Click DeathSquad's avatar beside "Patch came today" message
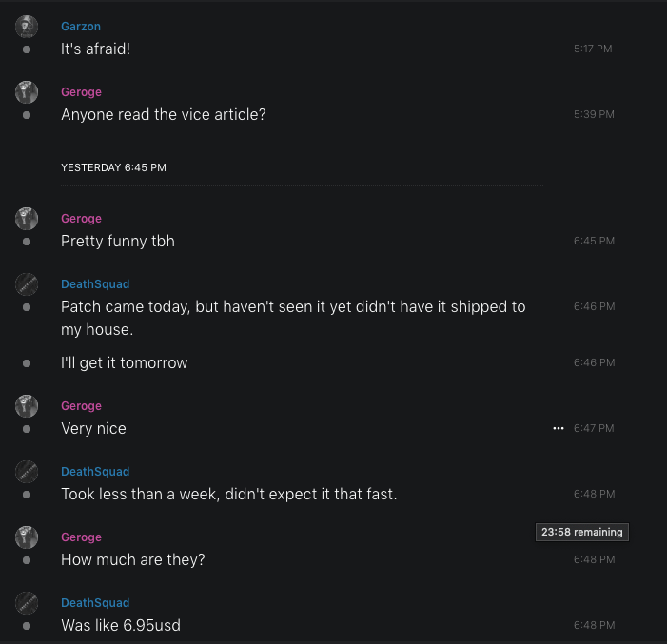Screen dimensions: 667x644 tap(27, 284)
